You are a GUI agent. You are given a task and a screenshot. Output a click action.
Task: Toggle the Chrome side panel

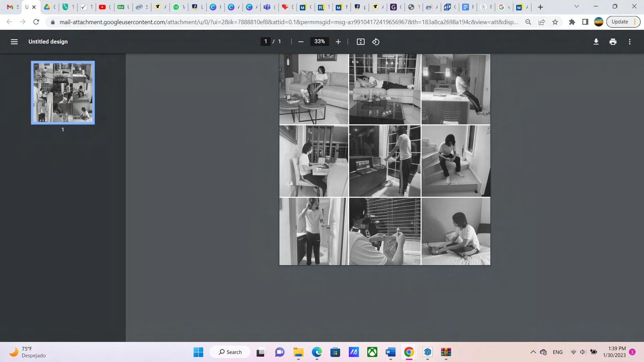585,22
